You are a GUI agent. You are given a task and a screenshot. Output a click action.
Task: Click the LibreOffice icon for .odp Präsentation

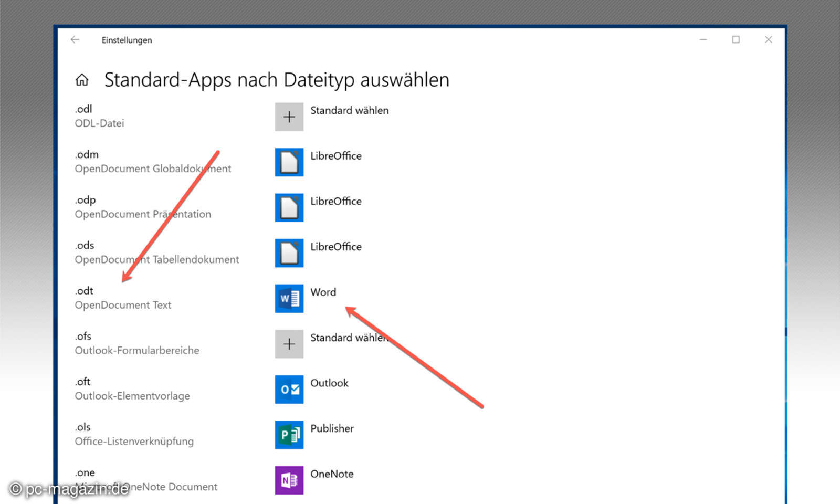point(289,207)
